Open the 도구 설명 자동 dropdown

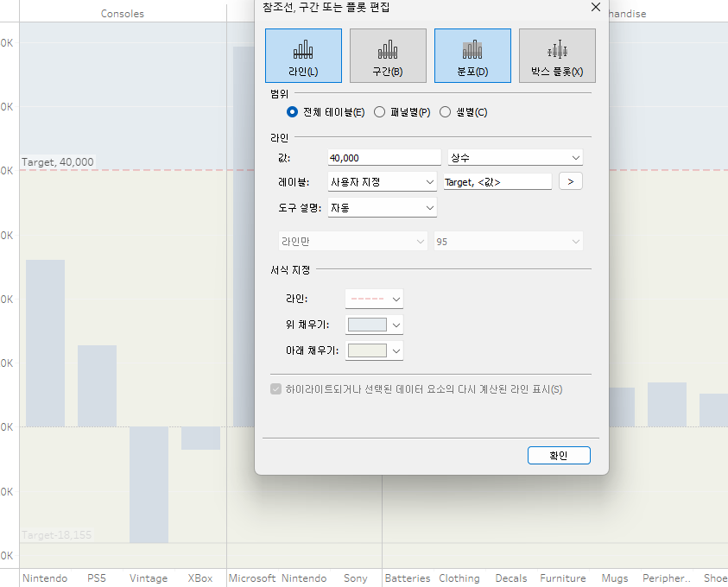click(x=382, y=207)
